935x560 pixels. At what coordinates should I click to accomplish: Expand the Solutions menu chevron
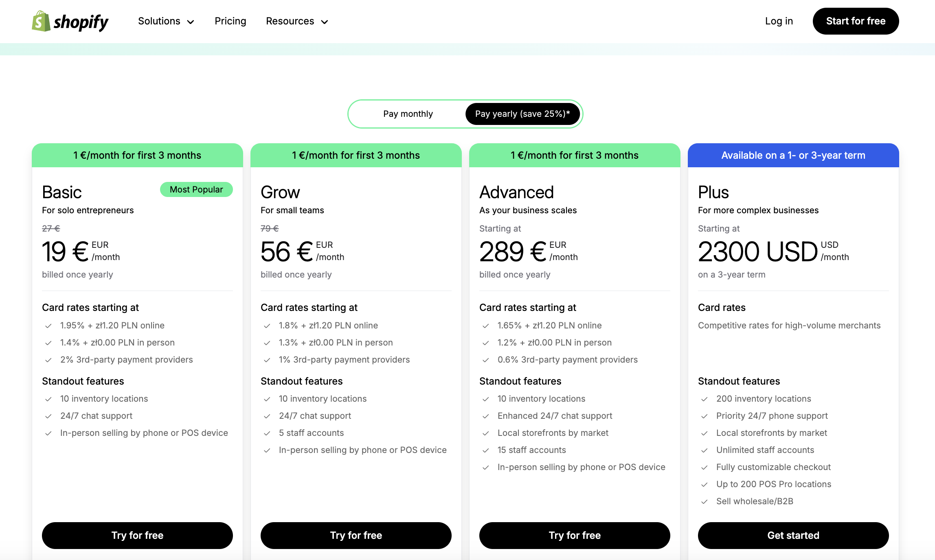(191, 22)
